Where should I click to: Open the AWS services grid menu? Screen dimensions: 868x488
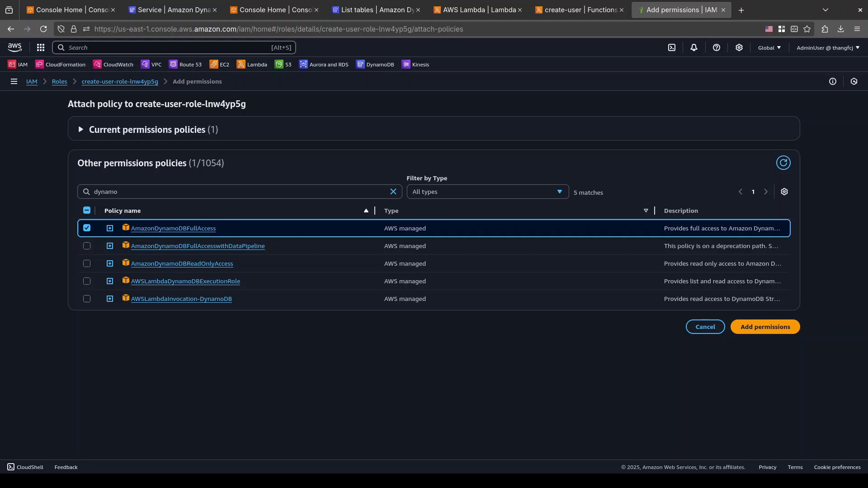click(x=40, y=47)
